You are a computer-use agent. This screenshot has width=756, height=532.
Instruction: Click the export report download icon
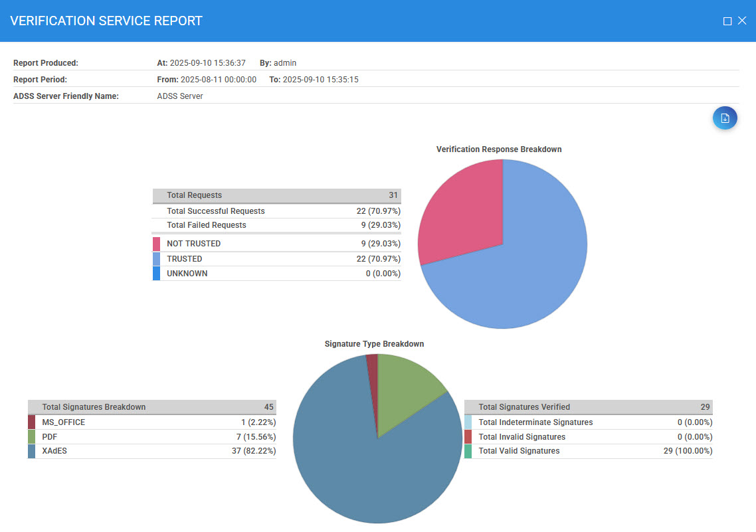pos(725,118)
